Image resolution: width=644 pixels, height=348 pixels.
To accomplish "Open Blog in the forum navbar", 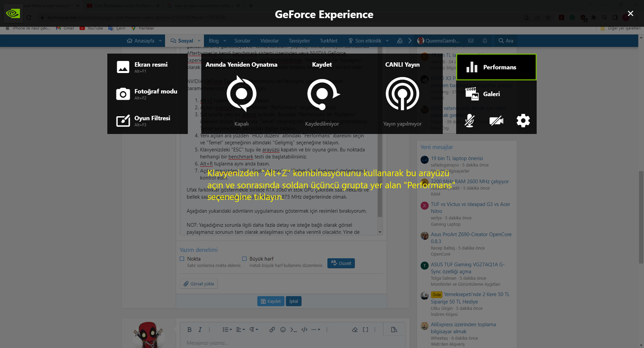I will point(214,41).
